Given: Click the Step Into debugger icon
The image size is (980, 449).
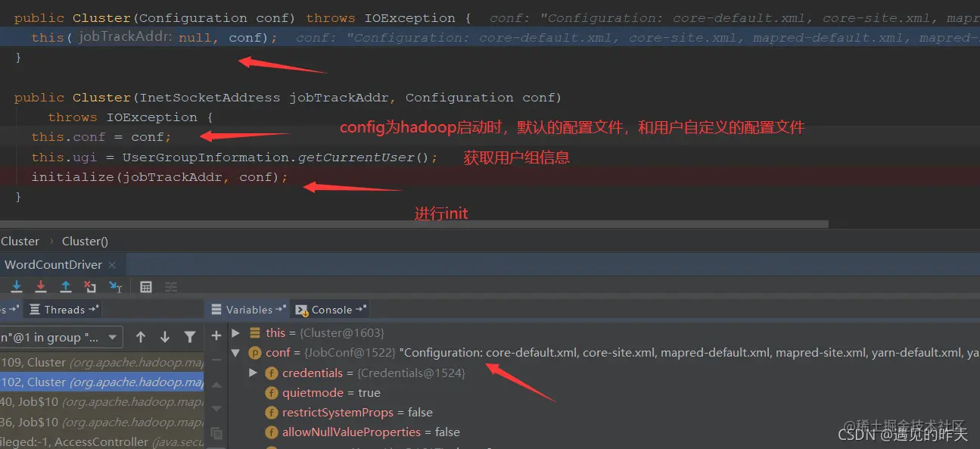Looking at the screenshot, I should [17, 286].
